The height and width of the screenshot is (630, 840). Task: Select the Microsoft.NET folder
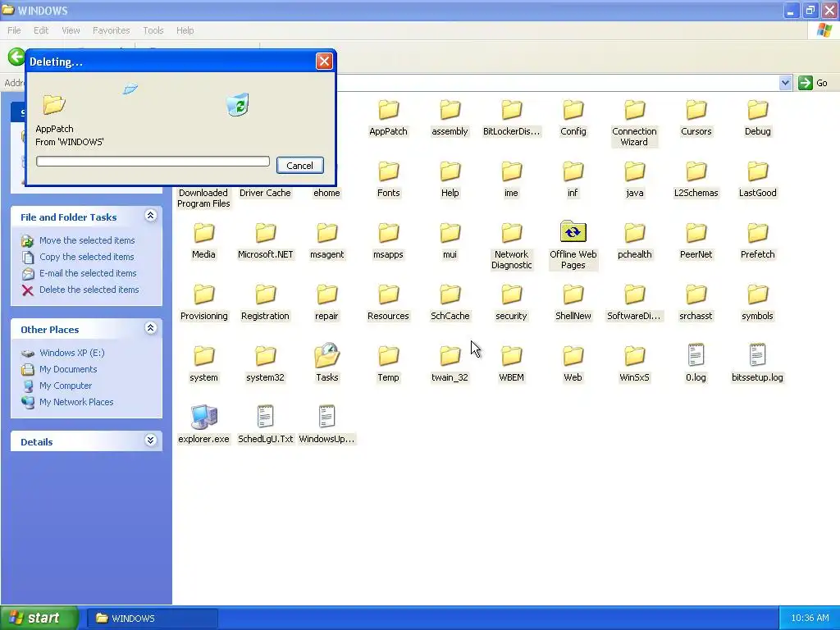point(265,242)
